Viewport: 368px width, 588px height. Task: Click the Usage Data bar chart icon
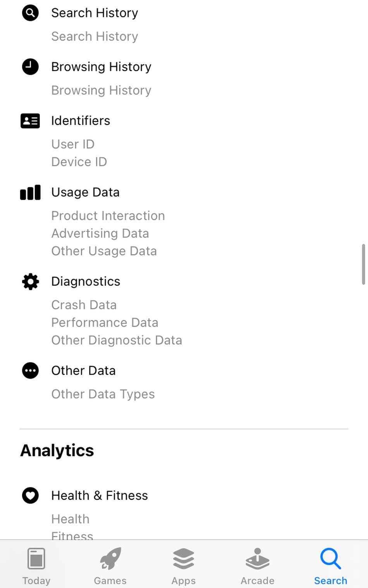coord(30,192)
